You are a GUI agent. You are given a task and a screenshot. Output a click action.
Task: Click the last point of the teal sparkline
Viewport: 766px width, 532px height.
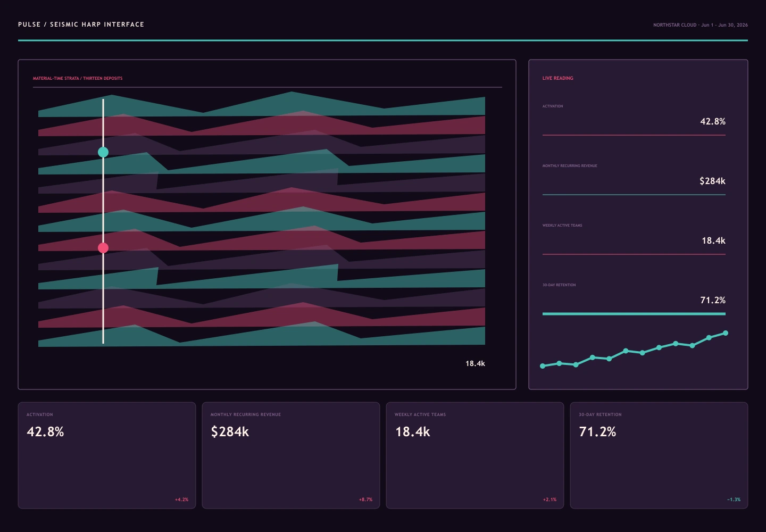tap(726, 333)
